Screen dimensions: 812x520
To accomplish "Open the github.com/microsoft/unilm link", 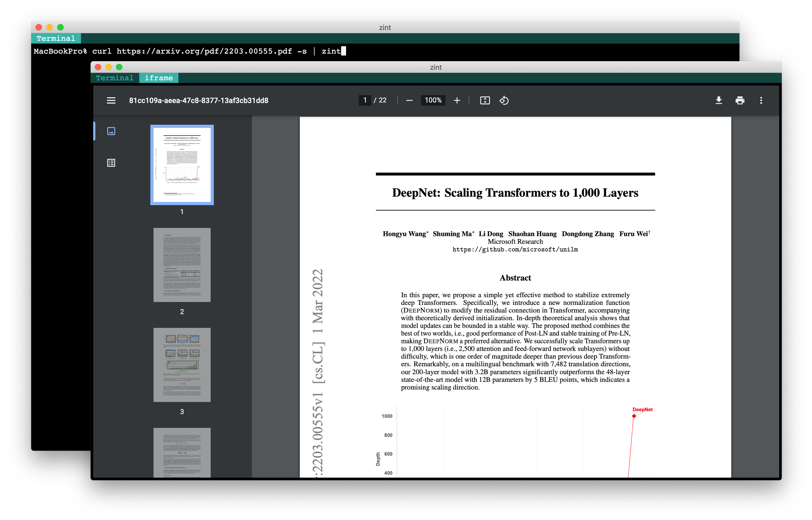I will point(515,250).
